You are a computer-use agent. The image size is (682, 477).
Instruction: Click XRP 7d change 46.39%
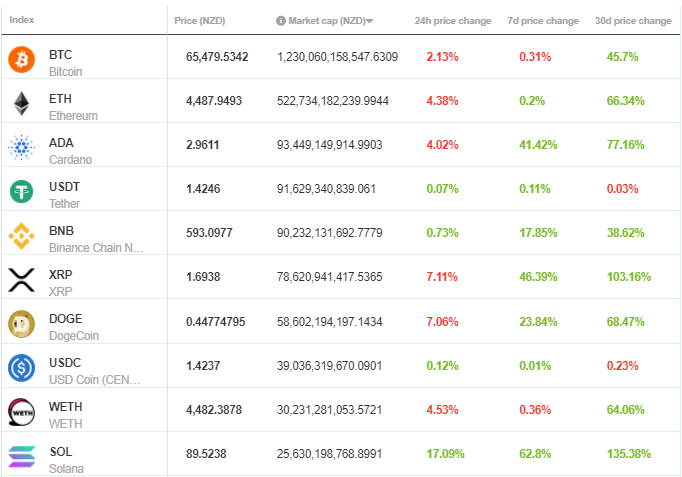538,277
